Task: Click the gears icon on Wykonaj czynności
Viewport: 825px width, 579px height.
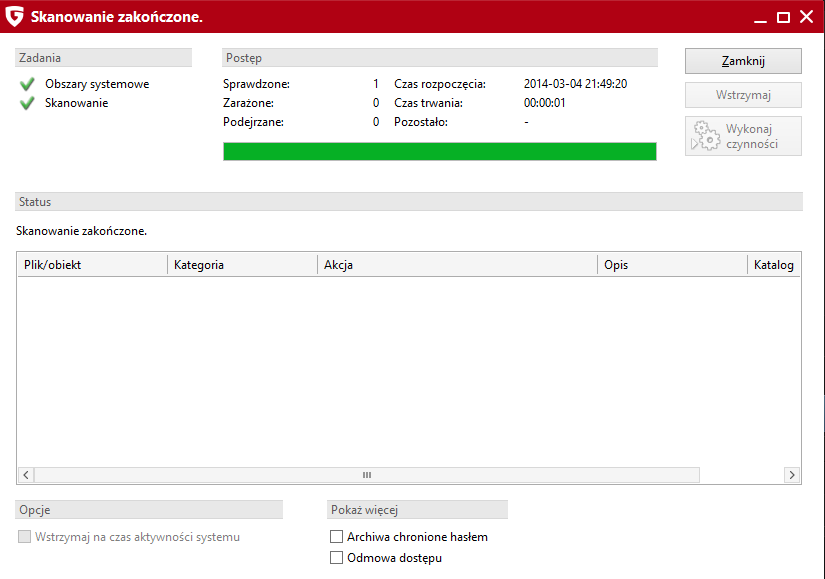Action: point(705,136)
